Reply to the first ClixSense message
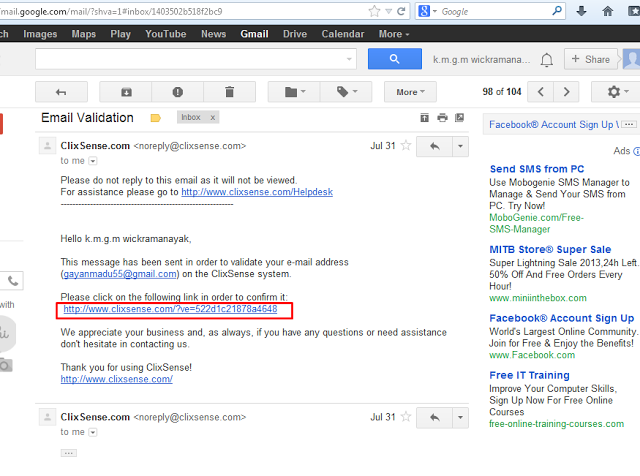 click(x=434, y=146)
